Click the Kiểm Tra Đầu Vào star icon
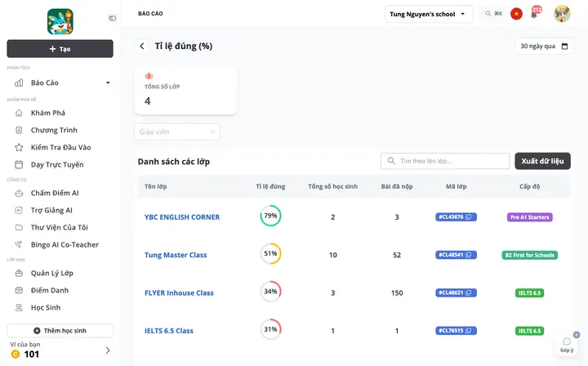 (19, 147)
